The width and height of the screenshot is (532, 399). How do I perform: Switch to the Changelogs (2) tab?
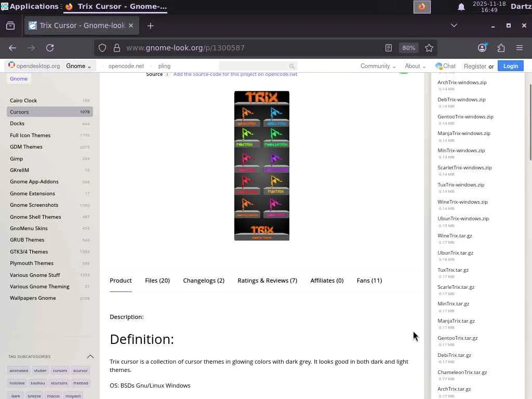coord(204,281)
